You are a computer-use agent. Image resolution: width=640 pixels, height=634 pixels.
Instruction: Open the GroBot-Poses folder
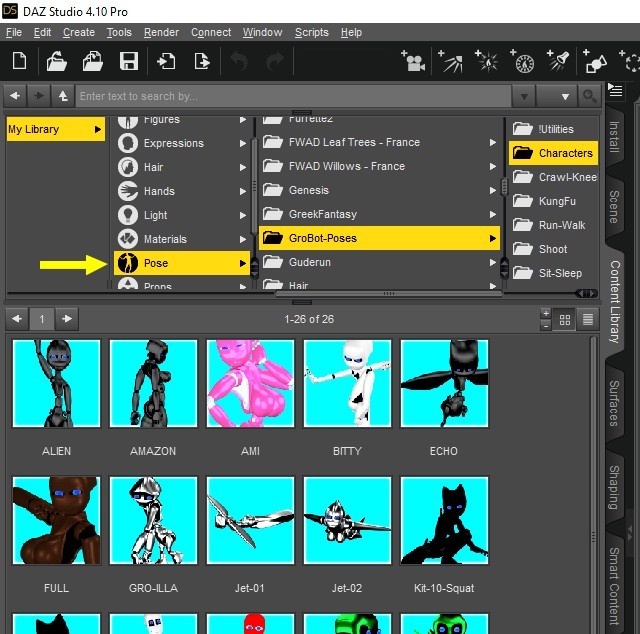[379, 238]
